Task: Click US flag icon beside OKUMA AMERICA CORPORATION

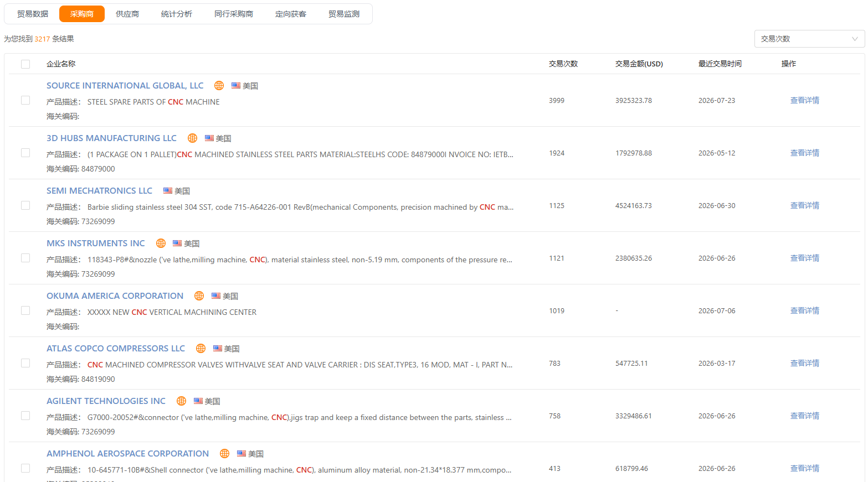Action: click(x=216, y=296)
